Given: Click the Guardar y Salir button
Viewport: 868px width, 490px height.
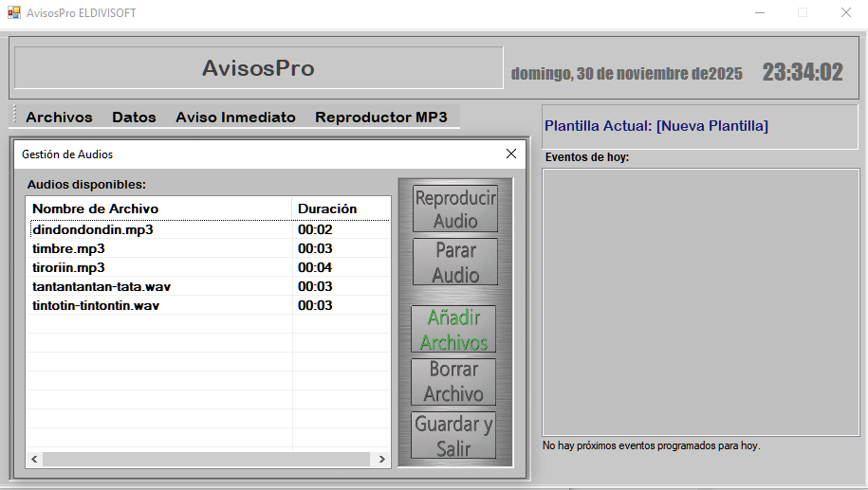Looking at the screenshot, I should (x=454, y=436).
